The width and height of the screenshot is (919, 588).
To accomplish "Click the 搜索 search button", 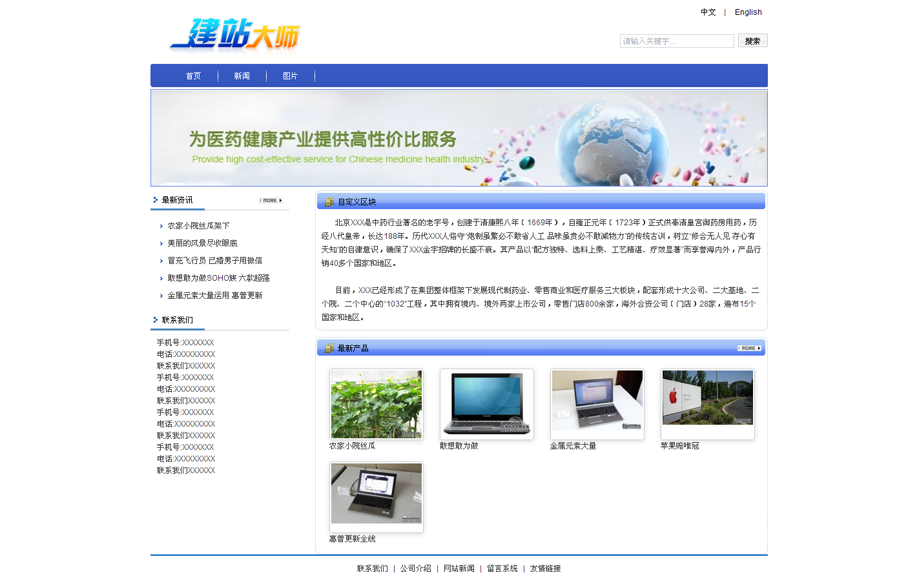I will pos(752,41).
